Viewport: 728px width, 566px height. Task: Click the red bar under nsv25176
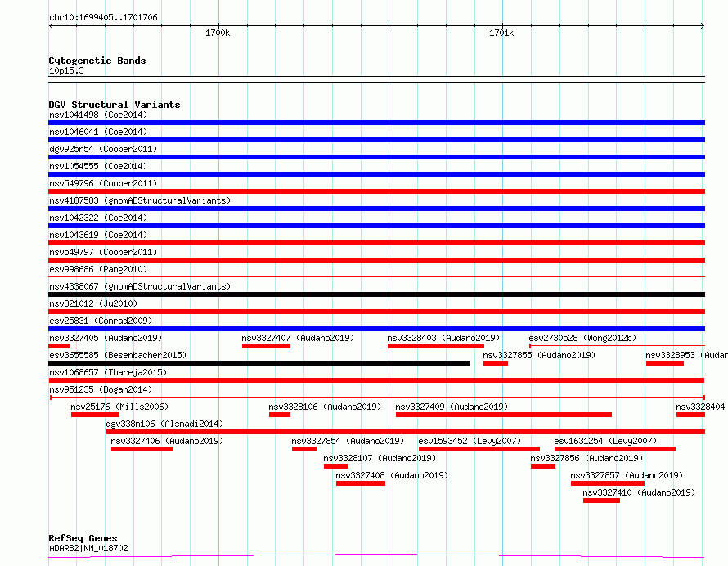(x=95, y=415)
